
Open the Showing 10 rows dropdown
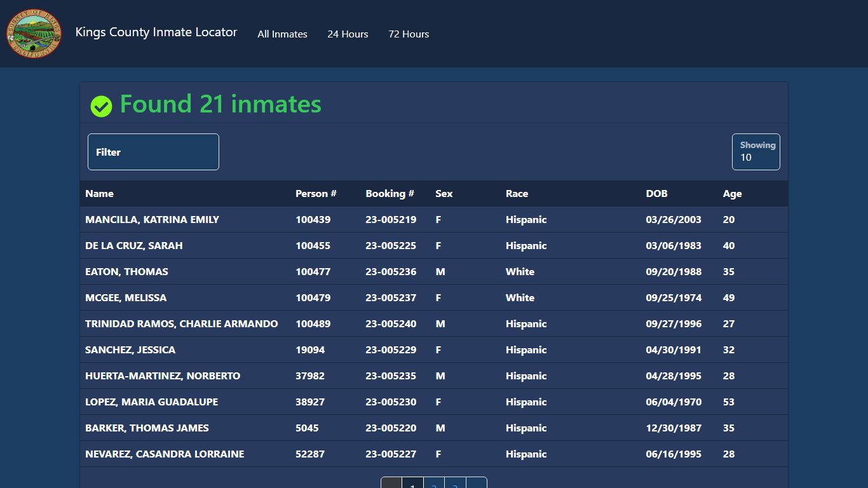click(x=756, y=152)
